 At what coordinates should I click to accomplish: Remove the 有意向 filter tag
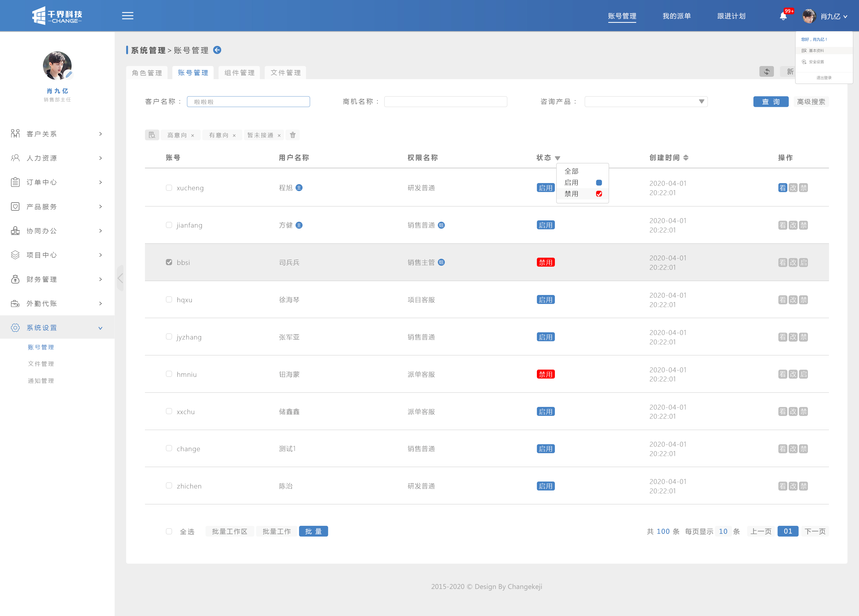234,136
